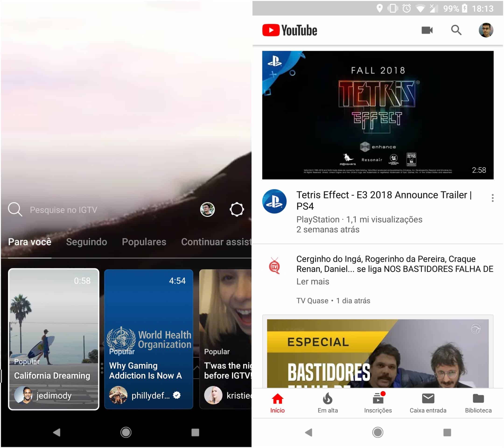The height and width of the screenshot is (448, 504).
Task: Open the YouTube account avatar
Action: click(486, 30)
